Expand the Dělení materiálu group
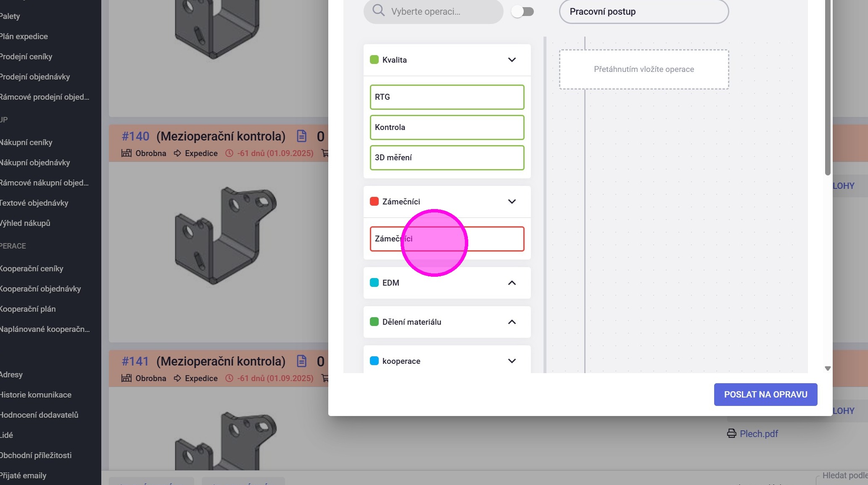868x485 pixels. (x=512, y=322)
